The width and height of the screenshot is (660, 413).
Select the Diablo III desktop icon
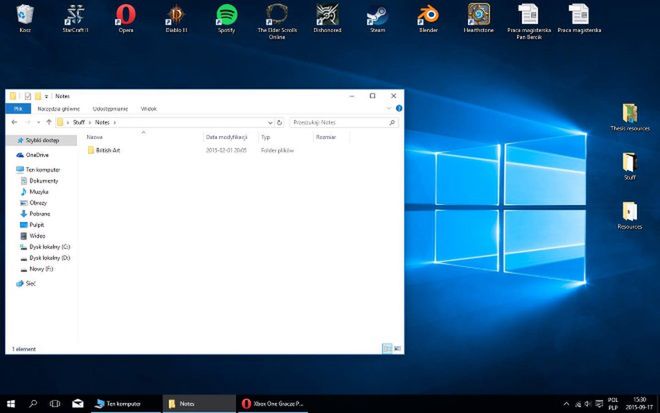[176, 19]
